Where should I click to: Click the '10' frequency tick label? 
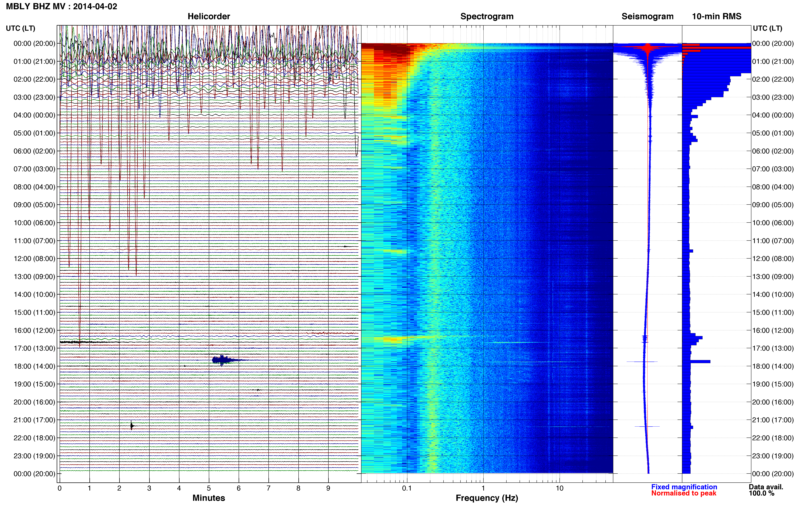click(x=559, y=488)
